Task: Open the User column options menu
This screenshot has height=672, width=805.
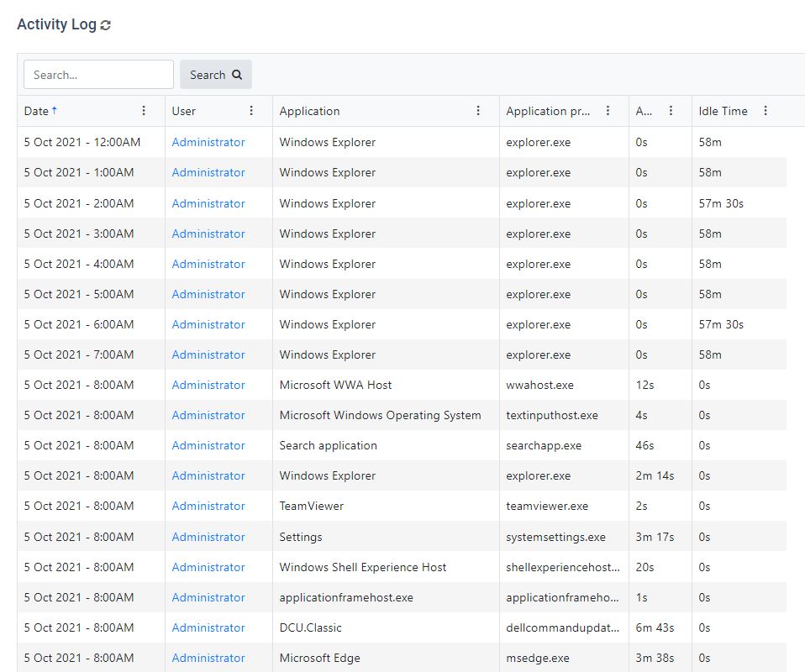Action: point(250,110)
